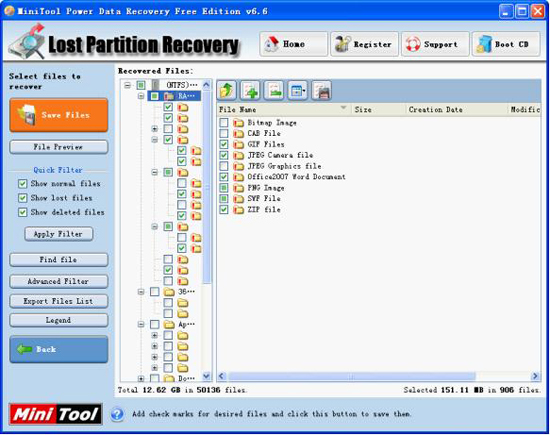This screenshot has height=435, width=550.
Task: Click the Boot CD button
Action: 506,44
